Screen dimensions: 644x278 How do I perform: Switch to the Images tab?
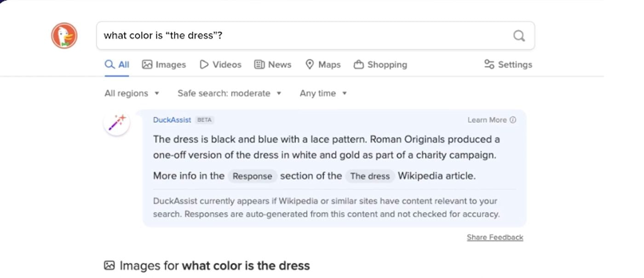(164, 65)
